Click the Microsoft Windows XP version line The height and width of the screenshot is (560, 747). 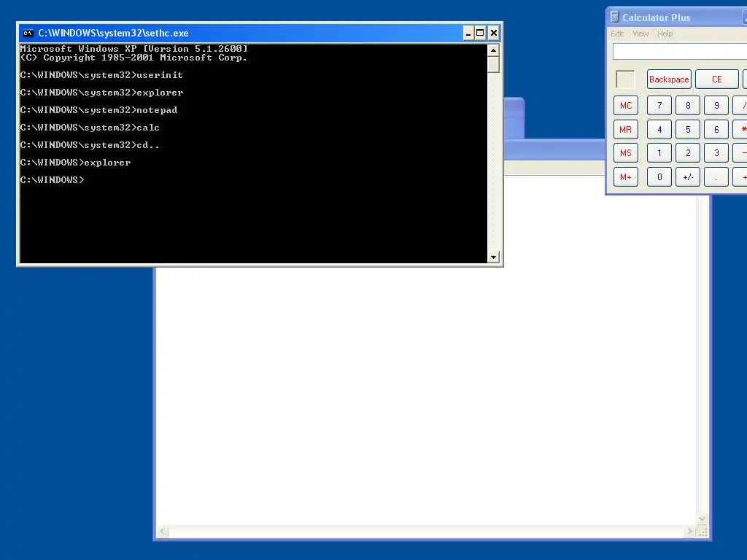134,49
